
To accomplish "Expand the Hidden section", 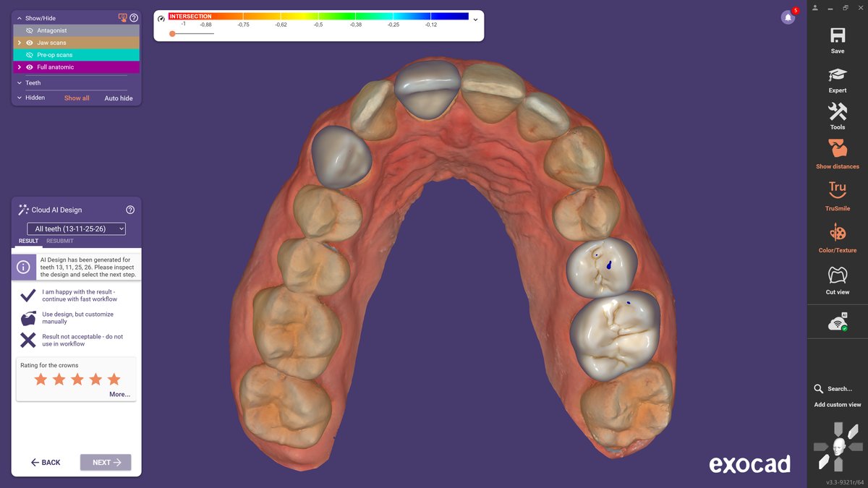I will [19, 98].
